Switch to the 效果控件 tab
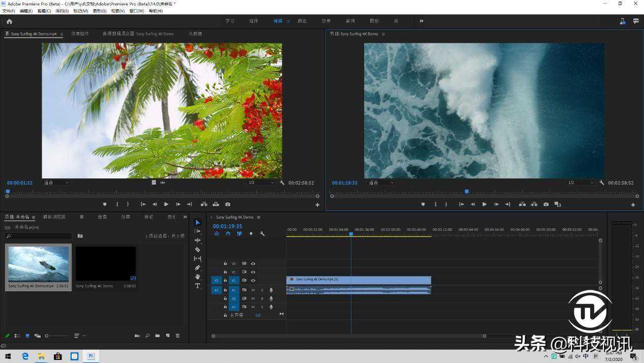The image size is (644, 363). coord(80,34)
